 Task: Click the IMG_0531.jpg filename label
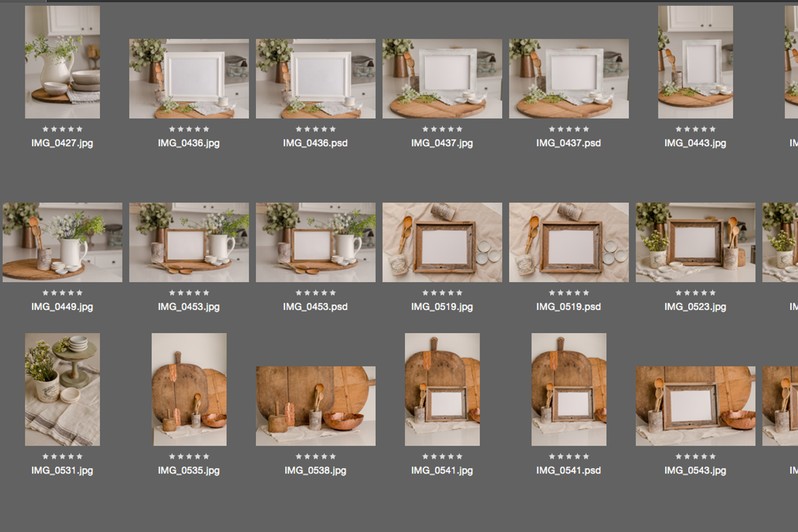(x=63, y=470)
